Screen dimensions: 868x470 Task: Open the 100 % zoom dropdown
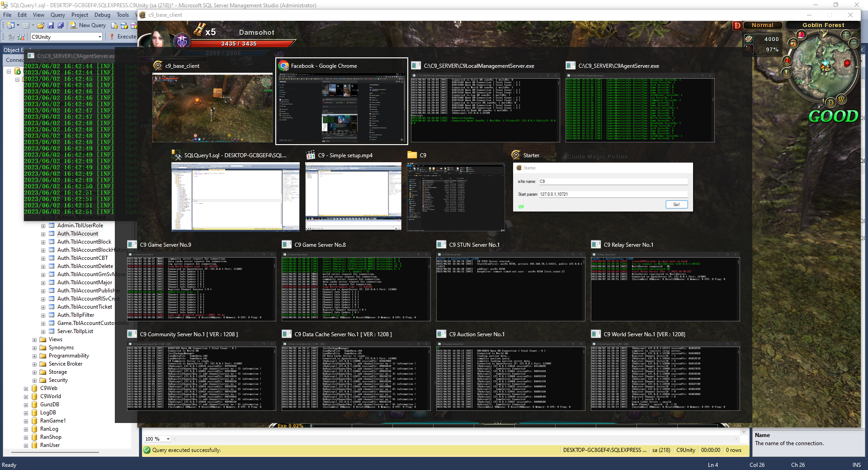168,439
